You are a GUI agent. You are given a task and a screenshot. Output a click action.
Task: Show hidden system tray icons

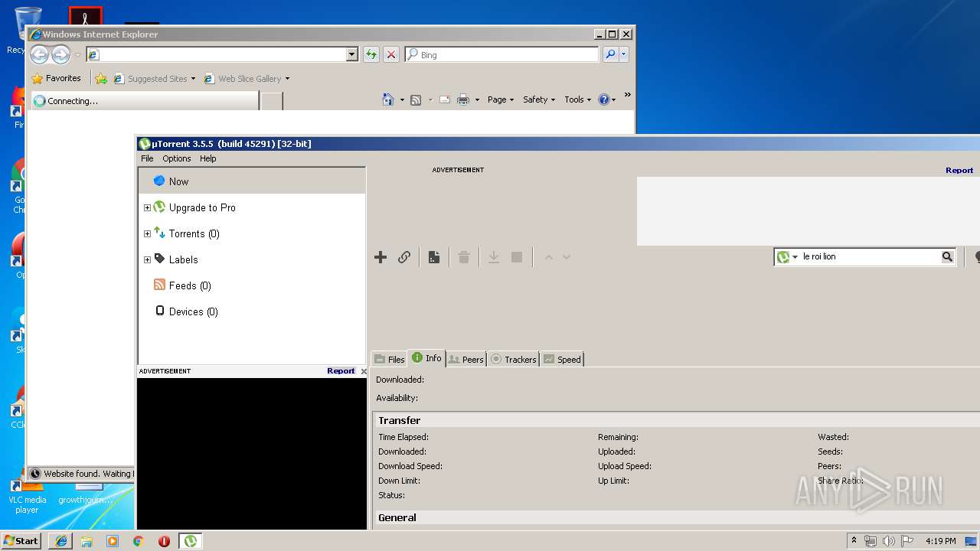point(854,540)
